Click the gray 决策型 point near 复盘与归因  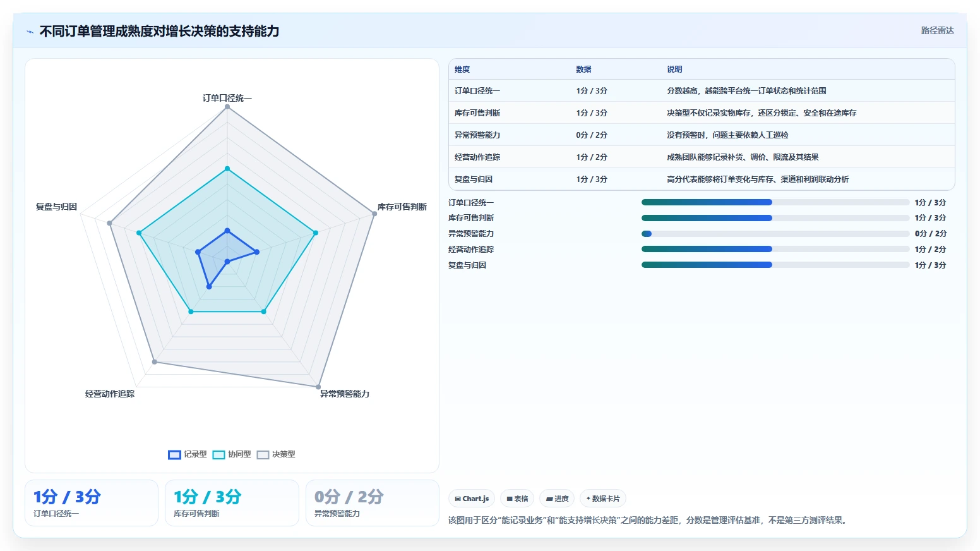(x=109, y=223)
